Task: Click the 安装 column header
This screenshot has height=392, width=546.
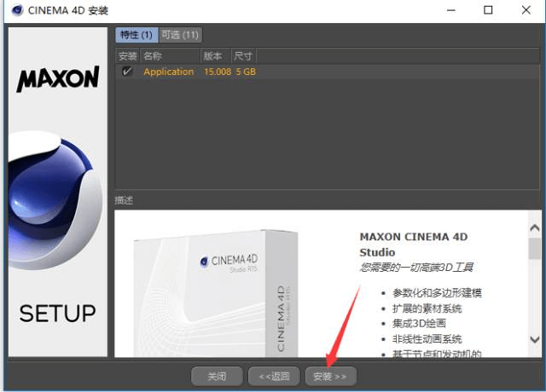Action: 127,55
